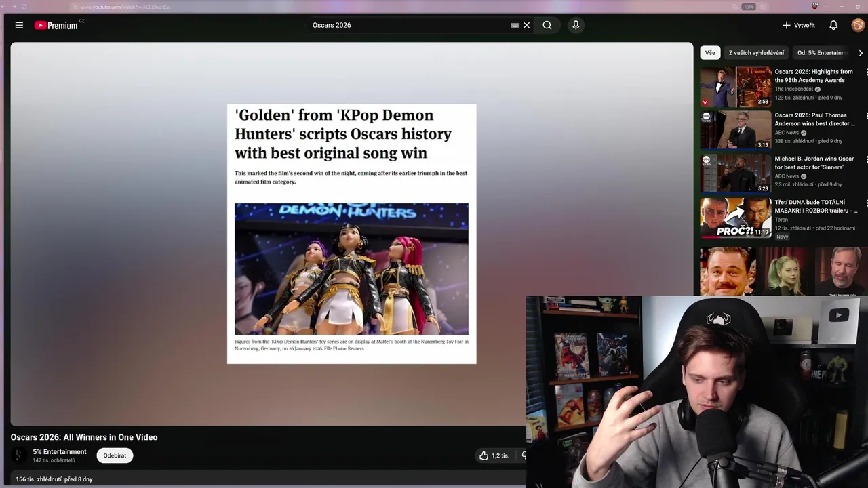Open the Shorts thumbnail with smiling mustached man
Image resolution: width=868 pixels, height=488 pixels.
point(728,271)
